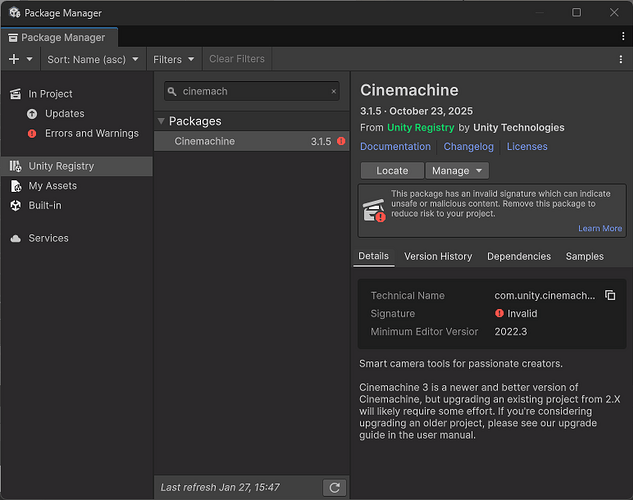
Task: Switch to the Version History tab
Action: 437,256
